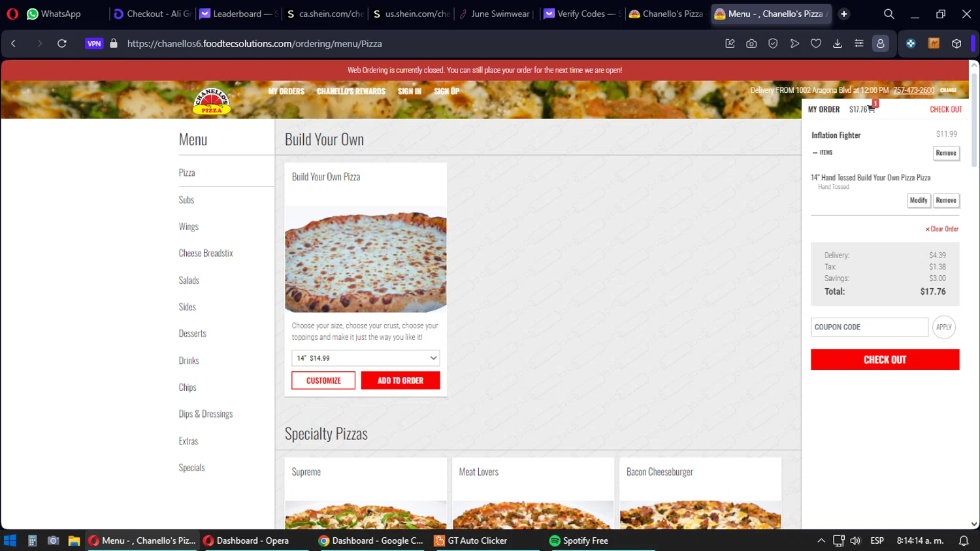Click the Clear Order link

tap(941, 229)
